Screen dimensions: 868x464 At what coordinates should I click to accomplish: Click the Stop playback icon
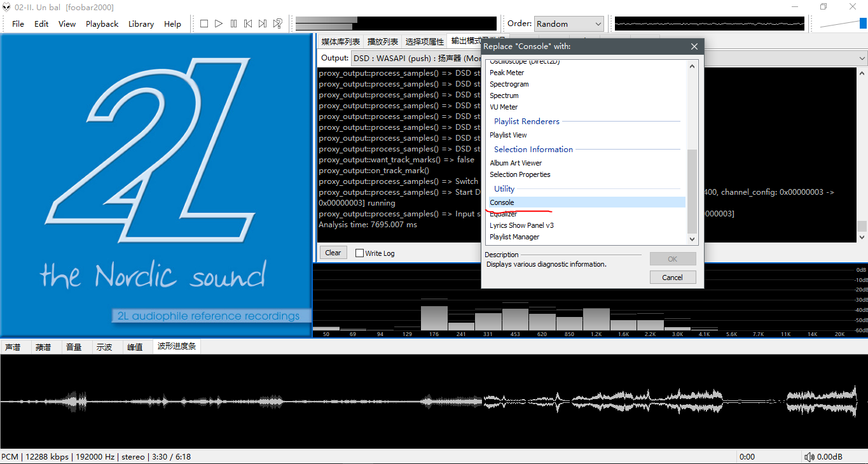pyautogui.click(x=204, y=24)
